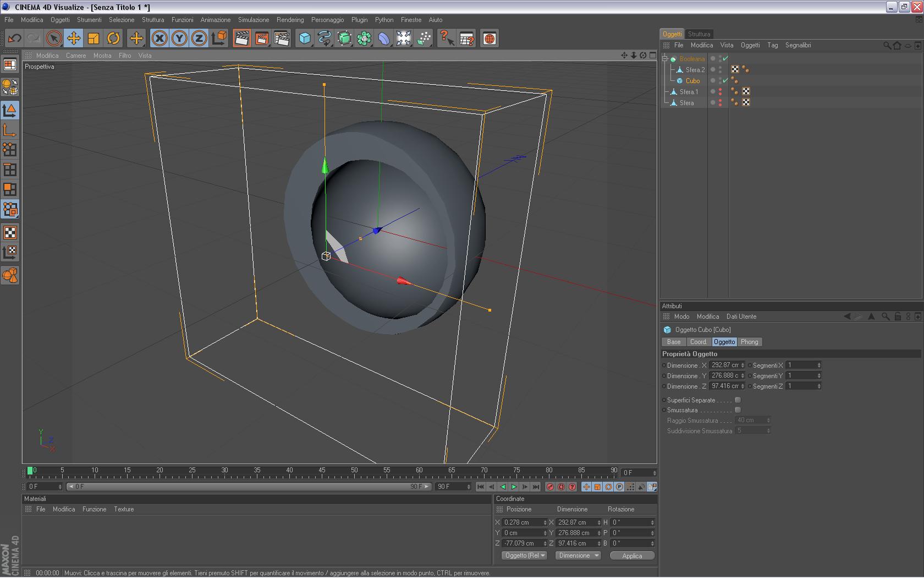Image resolution: width=924 pixels, height=578 pixels.
Task: Open the Dimensione dropdown below the coordinates
Action: pos(578,555)
